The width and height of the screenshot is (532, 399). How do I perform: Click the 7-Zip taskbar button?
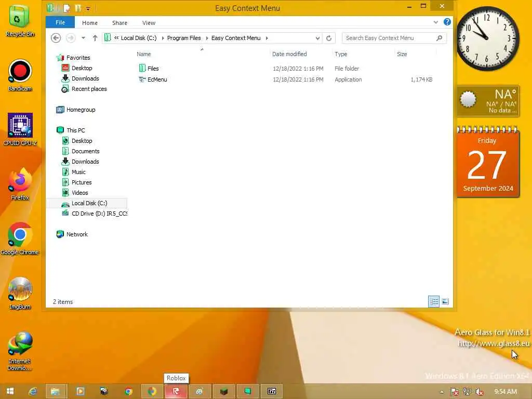point(271,391)
